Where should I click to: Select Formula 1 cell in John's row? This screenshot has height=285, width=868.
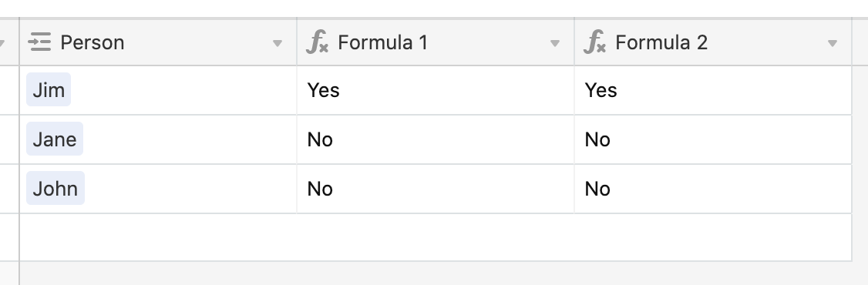(436, 189)
